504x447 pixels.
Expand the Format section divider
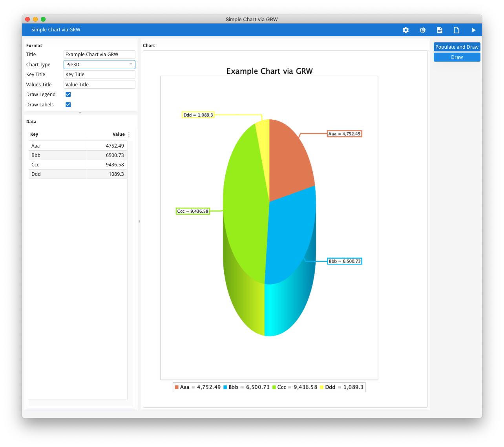coord(80,113)
